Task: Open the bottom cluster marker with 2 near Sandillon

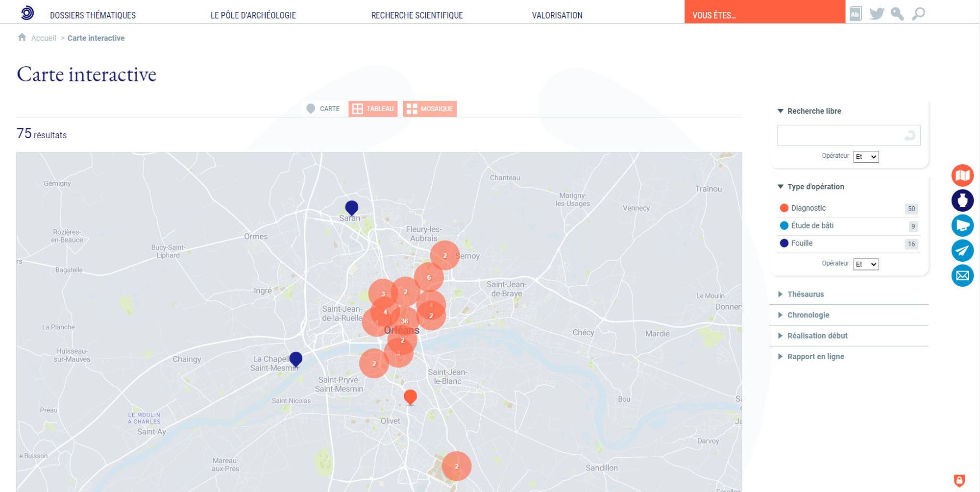Action: click(x=457, y=466)
